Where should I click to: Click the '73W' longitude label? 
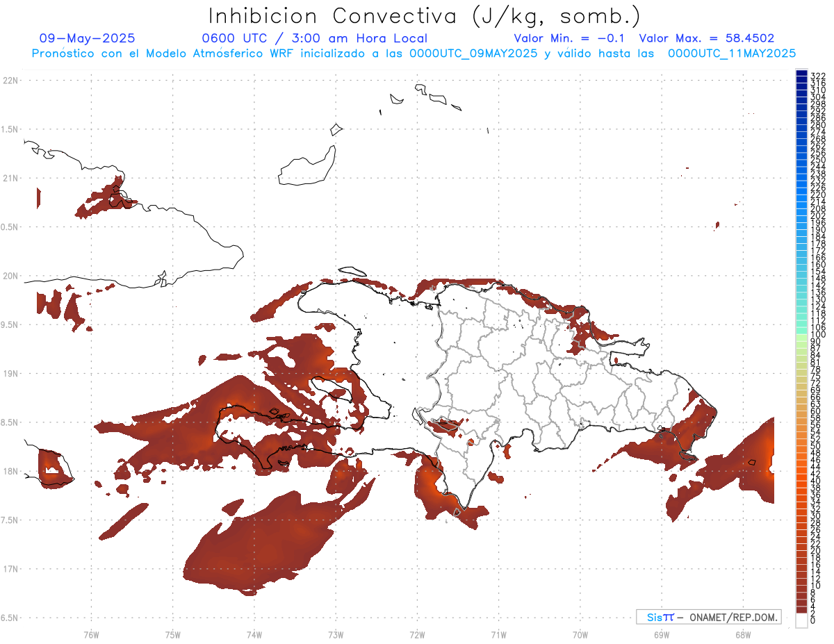click(336, 634)
